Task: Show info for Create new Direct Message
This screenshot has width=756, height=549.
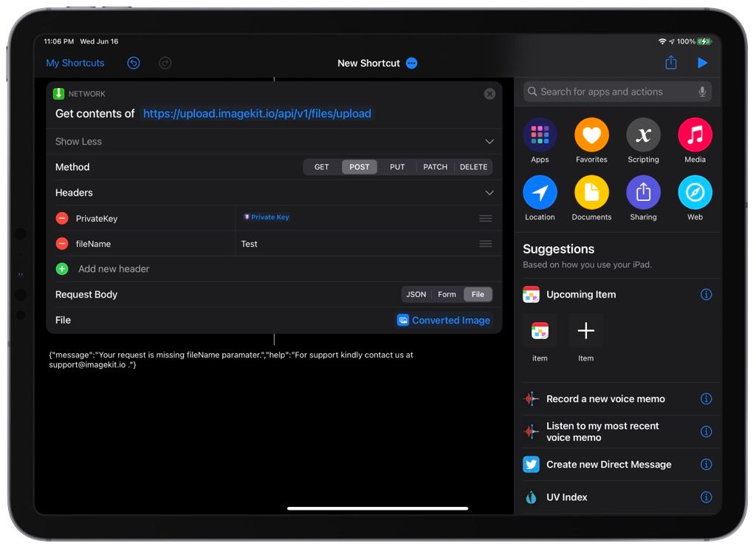Action: tap(706, 464)
